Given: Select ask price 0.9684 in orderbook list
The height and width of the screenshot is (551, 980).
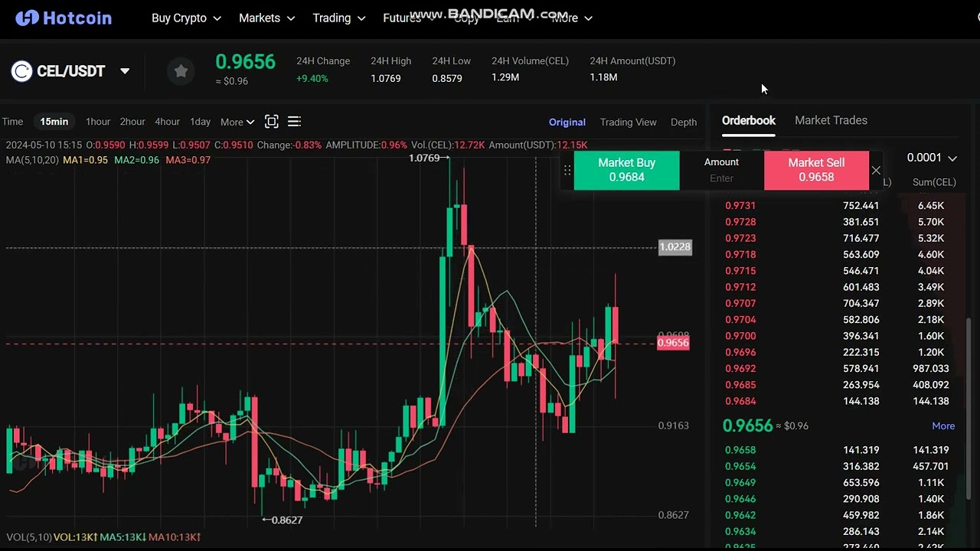Looking at the screenshot, I should click(740, 401).
